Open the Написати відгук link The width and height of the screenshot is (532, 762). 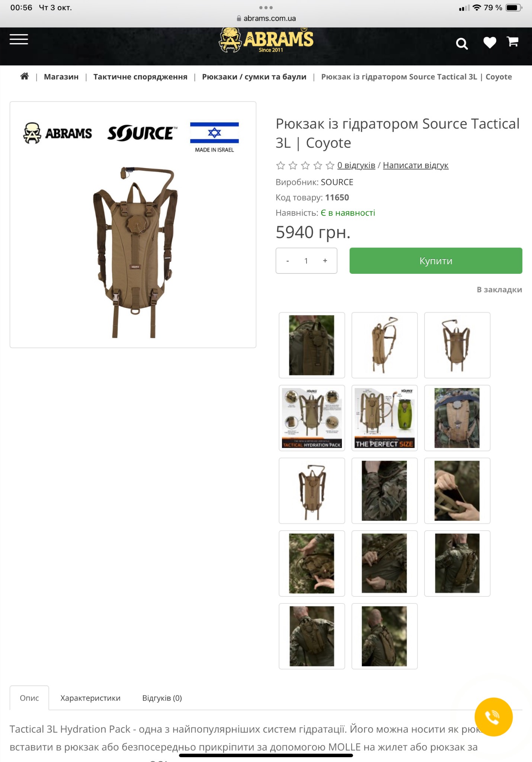click(416, 165)
